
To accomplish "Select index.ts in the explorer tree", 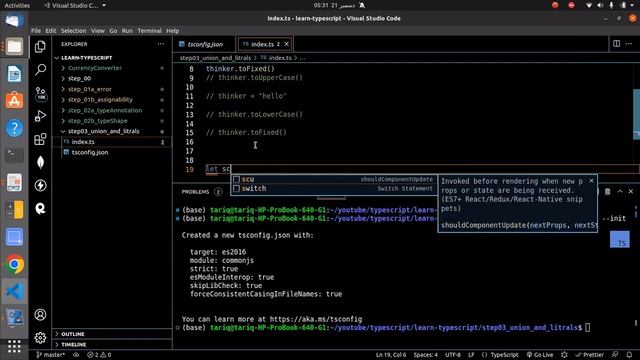I will (x=112, y=142).
